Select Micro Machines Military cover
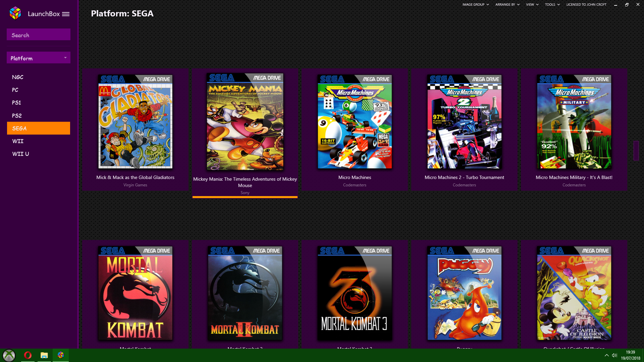The height and width of the screenshot is (362, 644). [574, 121]
